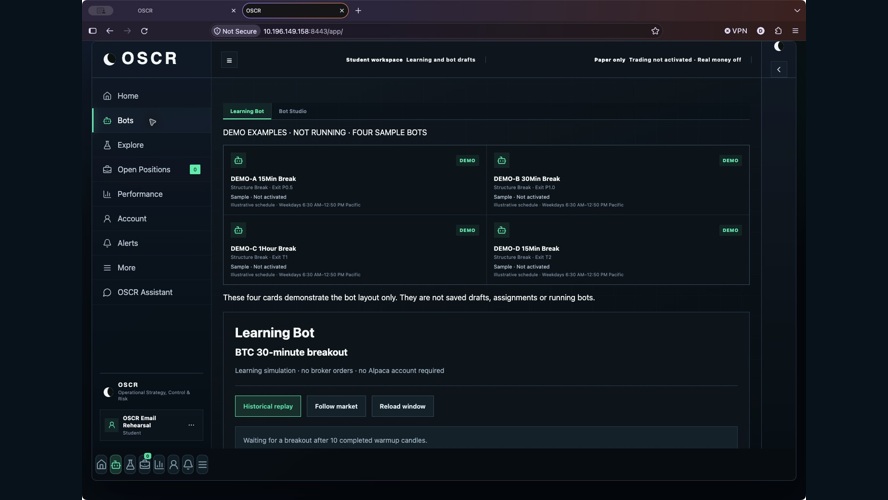Toggle the sidebar with the hamburger button
Screen dimensions: 888x500
[x=229, y=60]
